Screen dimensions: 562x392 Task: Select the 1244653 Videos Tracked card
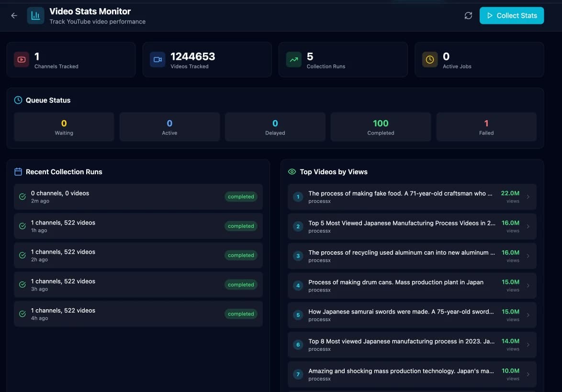coord(207,59)
